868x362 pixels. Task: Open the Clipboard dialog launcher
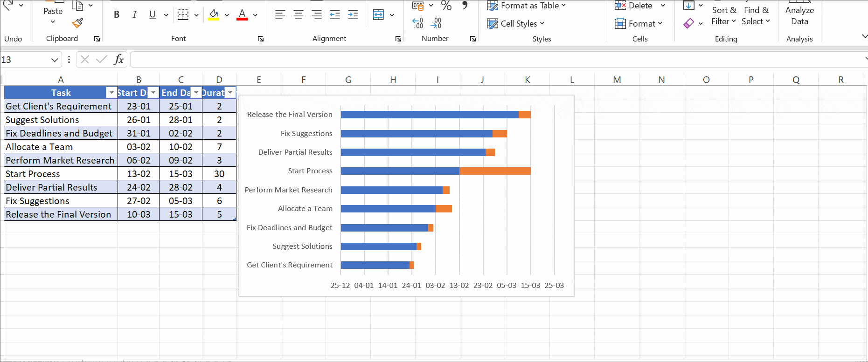tap(97, 39)
